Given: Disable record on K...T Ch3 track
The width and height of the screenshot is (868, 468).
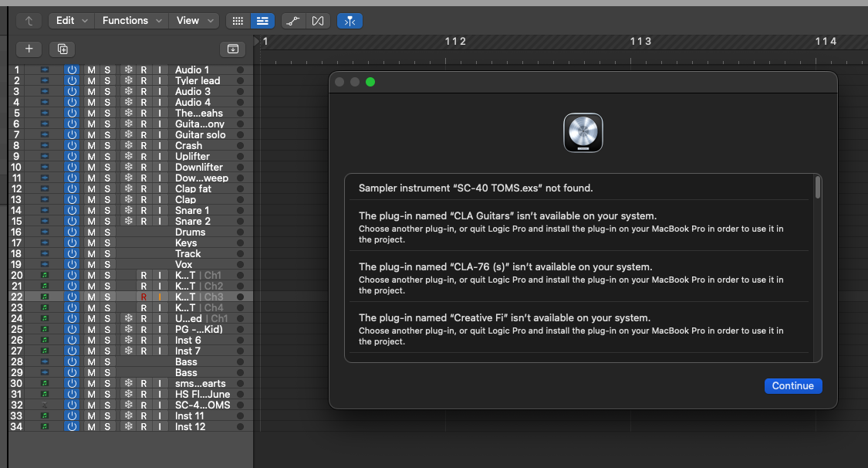Looking at the screenshot, I should (144, 297).
